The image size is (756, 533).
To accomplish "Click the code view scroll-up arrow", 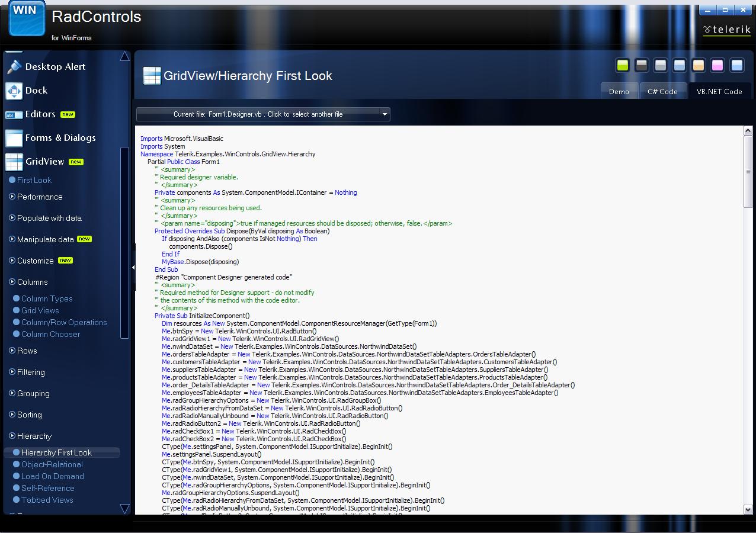I will [748, 130].
